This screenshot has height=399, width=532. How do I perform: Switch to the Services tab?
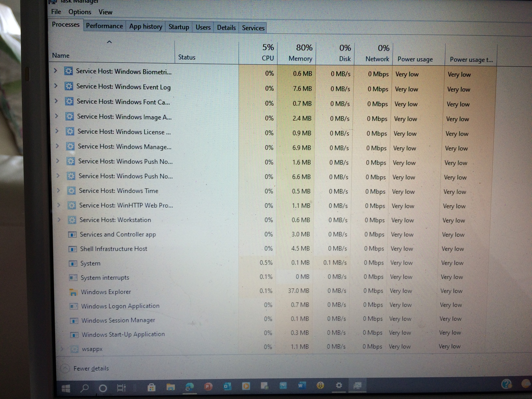pyautogui.click(x=253, y=28)
